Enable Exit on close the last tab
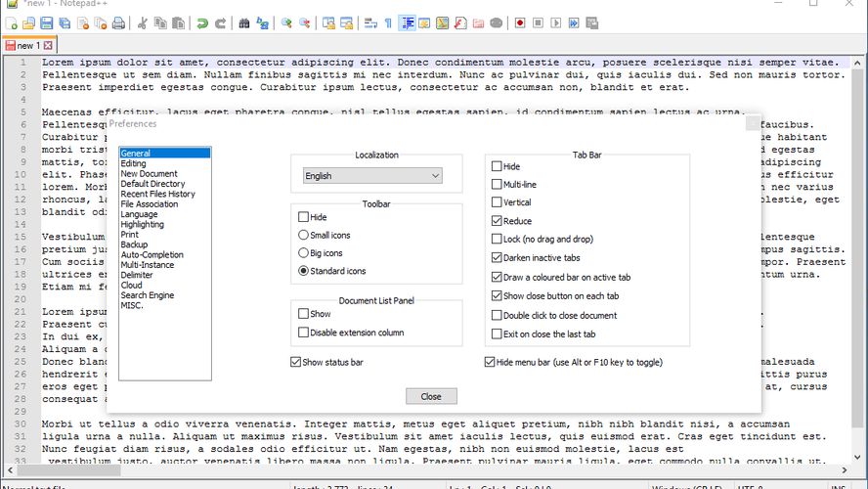The width and height of the screenshot is (868, 489). (x=497, y=333)
